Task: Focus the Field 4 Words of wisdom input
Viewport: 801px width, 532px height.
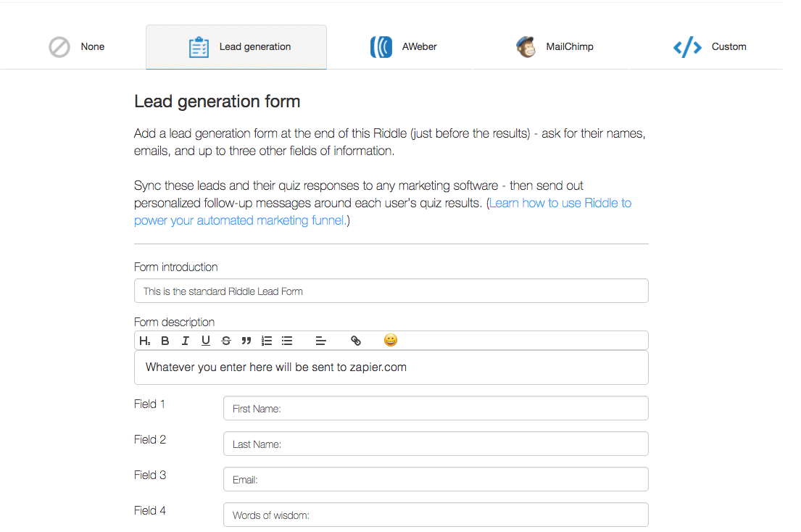Action: tap(436, 515)
